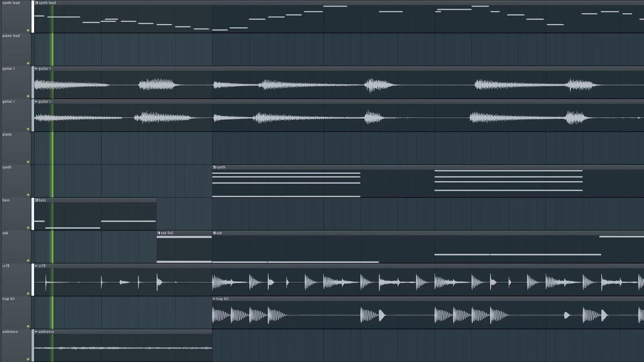The height and width of the screenshot is (362, 644).
Task: Select the piano lead track name
Action: point(11,36)
